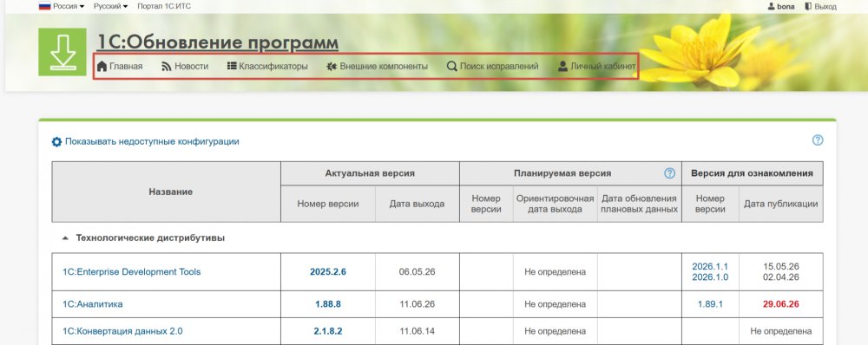The width and height of the screenshot is (868, 345).
Task: Open the Русский language dropdown
Action: point(110,7)
